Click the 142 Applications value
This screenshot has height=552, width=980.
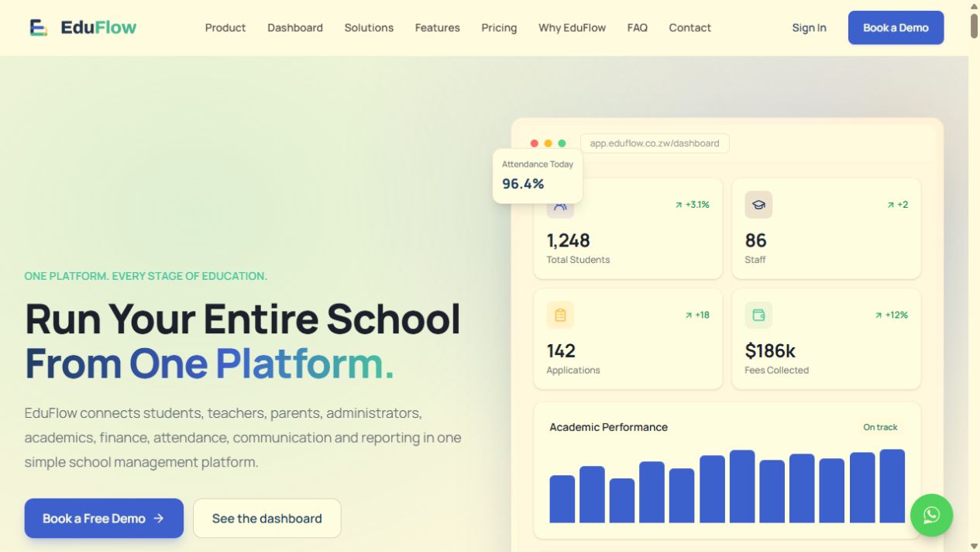tap(561, 350)
